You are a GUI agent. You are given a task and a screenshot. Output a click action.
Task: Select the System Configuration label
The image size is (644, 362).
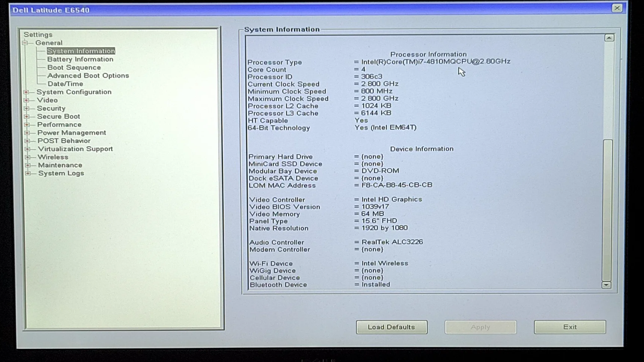[74, 92]
